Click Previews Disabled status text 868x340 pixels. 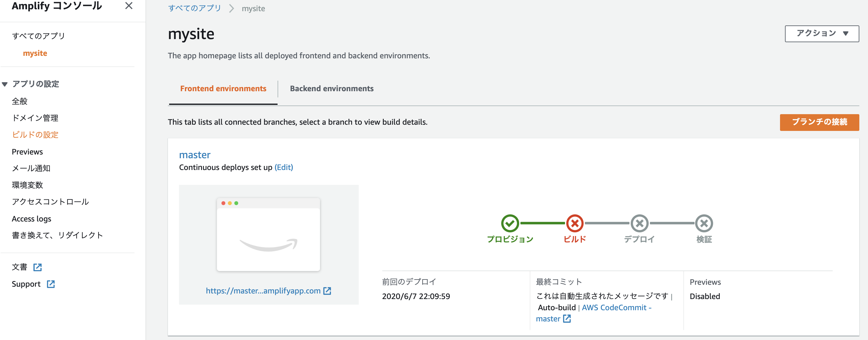tap(704, 297)
